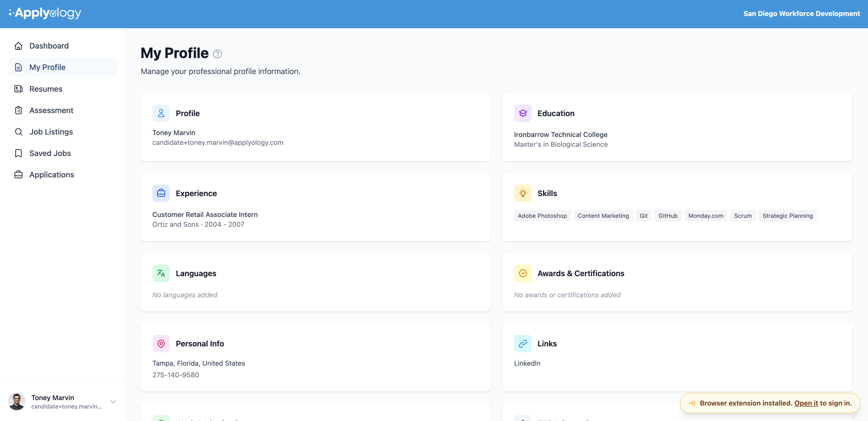Click the Dashboard home icon

click(18, 46)
